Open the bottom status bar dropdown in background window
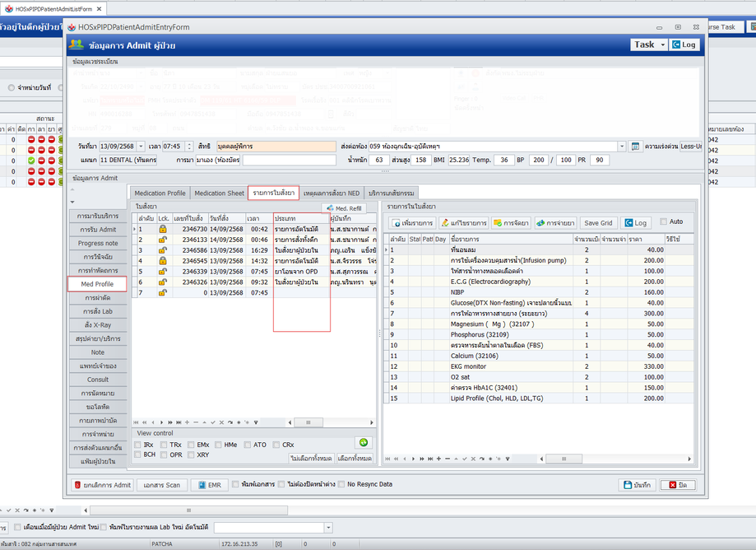This screenshot has height=550, width=756. [x=328, y=527]
